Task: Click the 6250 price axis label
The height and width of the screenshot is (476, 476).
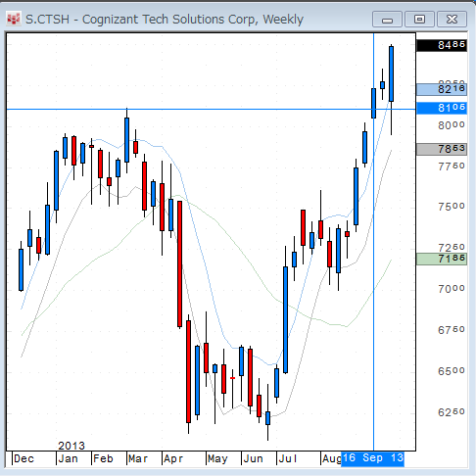Action: 452,412
